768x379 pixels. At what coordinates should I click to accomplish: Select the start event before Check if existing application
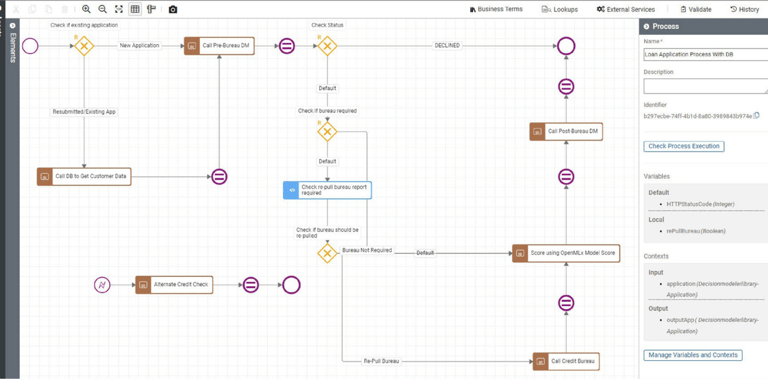pos(30,46)
